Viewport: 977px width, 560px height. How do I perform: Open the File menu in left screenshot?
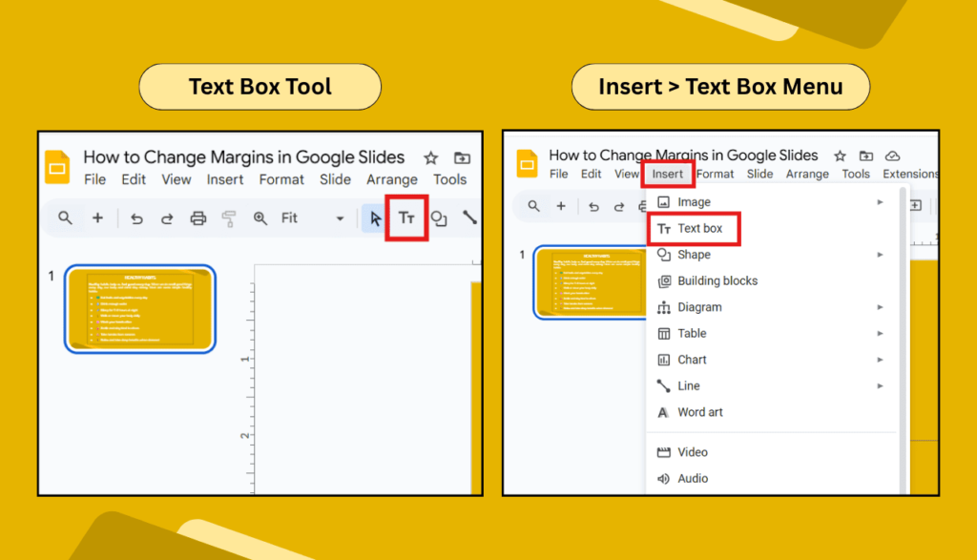pos(94,179)
